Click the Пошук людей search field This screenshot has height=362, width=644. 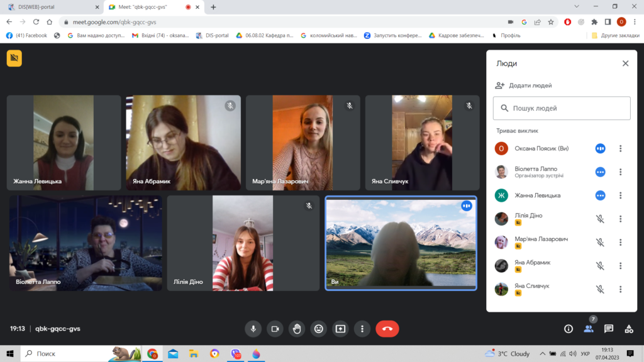[562, 108]
